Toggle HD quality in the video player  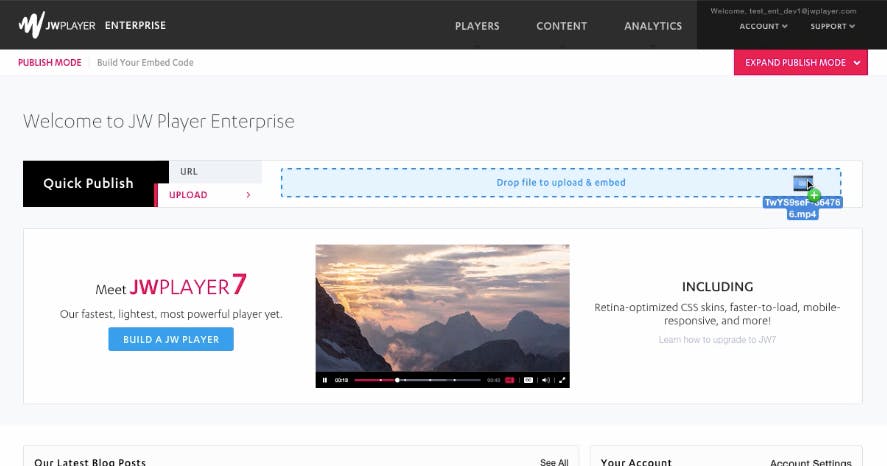[x=510, y=380]
